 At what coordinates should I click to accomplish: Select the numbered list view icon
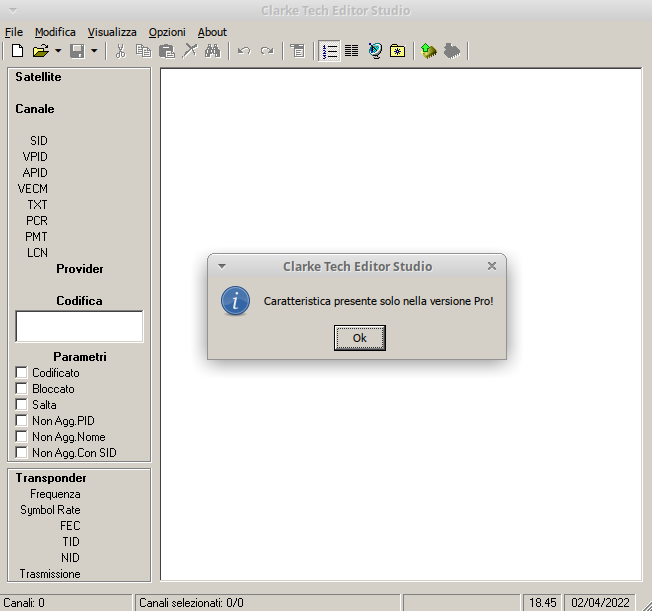pos(329,51)
